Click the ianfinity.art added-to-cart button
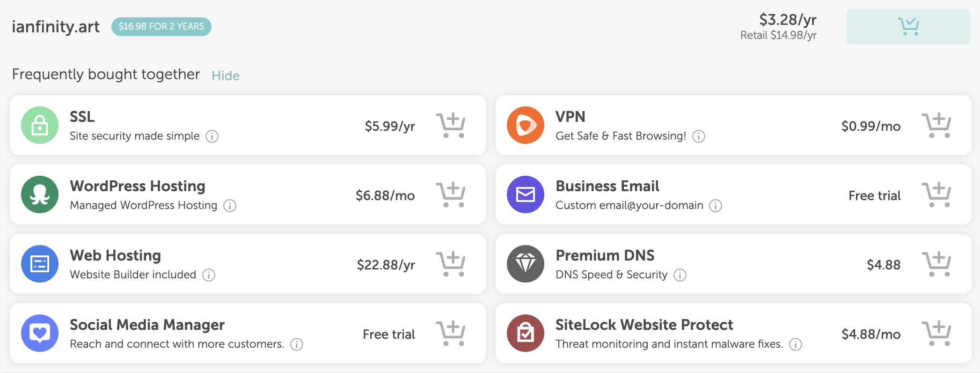This screenshot has width=980, height=373. (908, 27)
